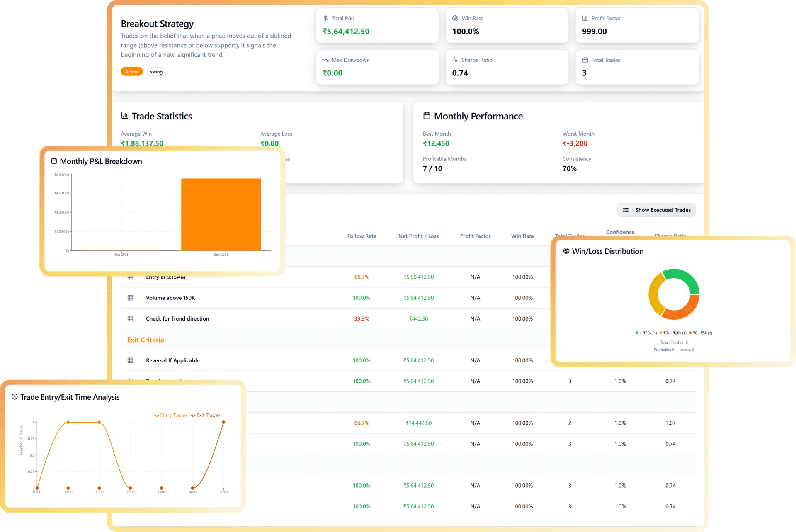Click the orange Active status badge
796x532 pixels.
point(132,72)
